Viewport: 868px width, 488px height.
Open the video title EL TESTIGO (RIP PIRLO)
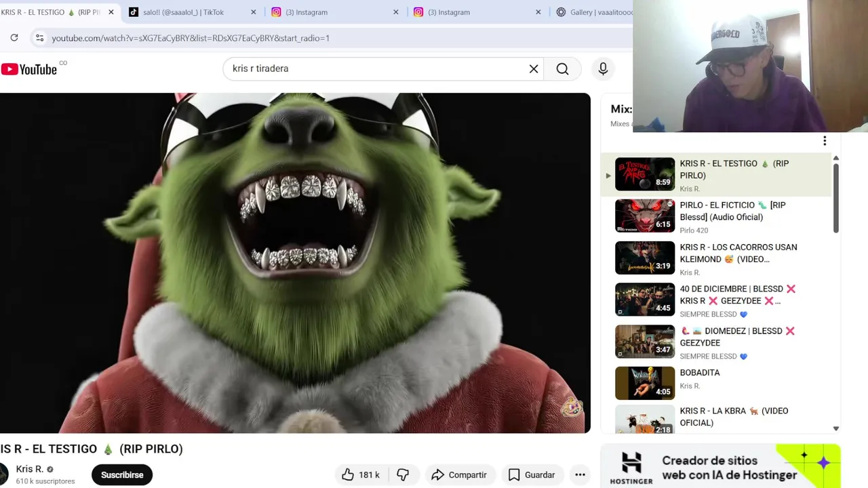[92, 449]
